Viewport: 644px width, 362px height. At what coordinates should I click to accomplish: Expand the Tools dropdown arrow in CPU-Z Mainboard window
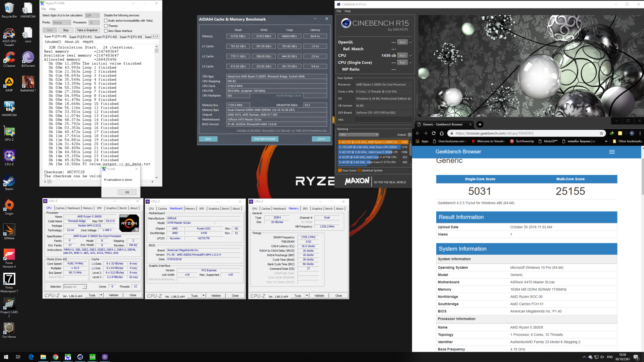pyautogui.click(x=204, y=296)
